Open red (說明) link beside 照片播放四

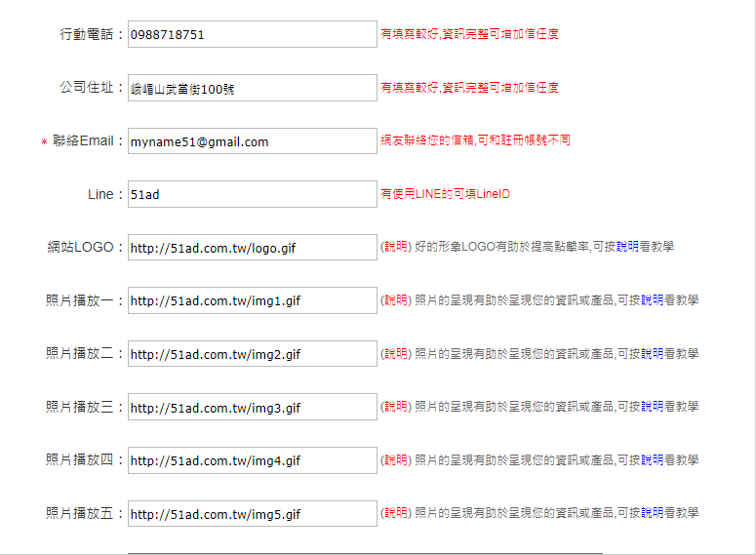tap(395, 459)
